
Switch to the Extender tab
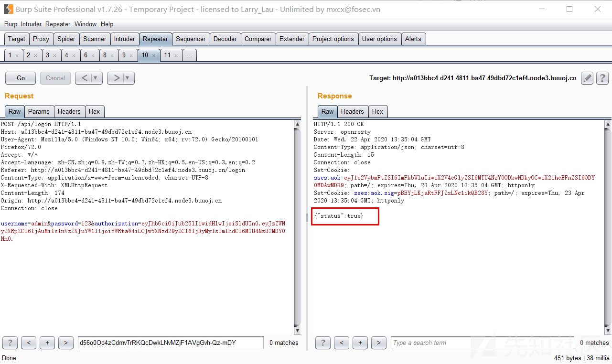pos(292,39)
